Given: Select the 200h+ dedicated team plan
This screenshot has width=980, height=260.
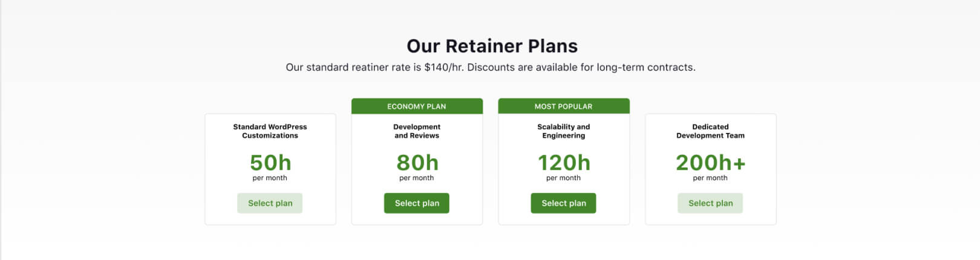Looking at the screenshot, I should [710, 203].
